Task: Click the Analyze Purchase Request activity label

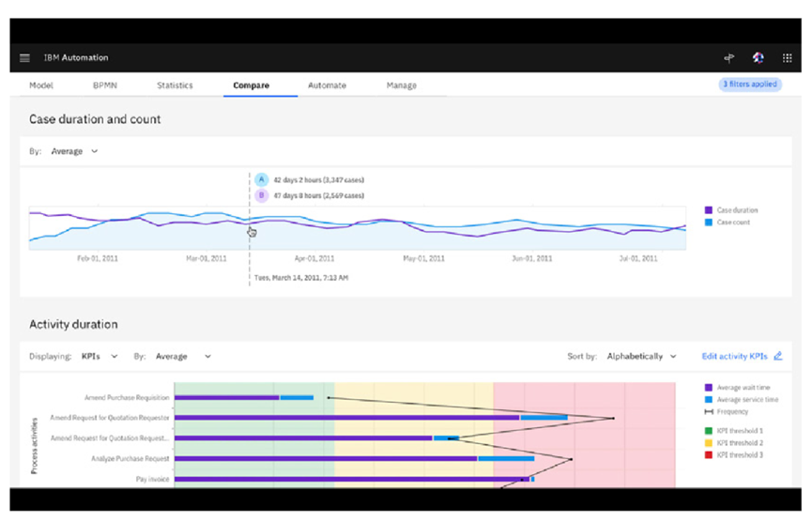Action: click(130, 458)
